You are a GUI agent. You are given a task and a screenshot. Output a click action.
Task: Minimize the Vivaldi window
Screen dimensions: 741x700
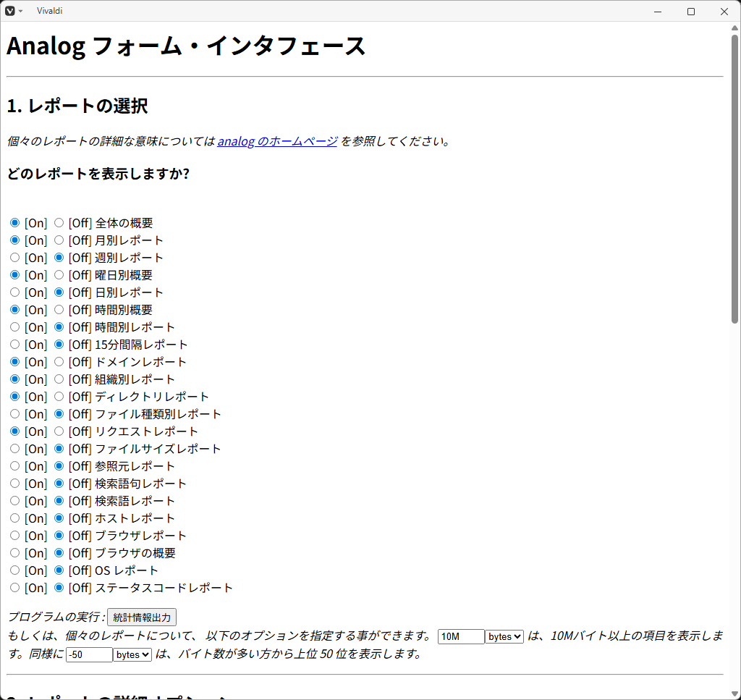(x=658, y=12)
